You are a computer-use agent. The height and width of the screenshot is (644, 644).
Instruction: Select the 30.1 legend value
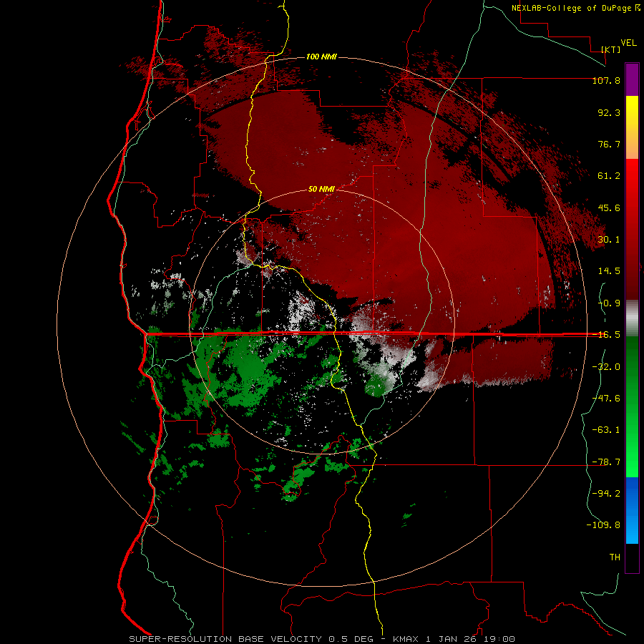609,240
